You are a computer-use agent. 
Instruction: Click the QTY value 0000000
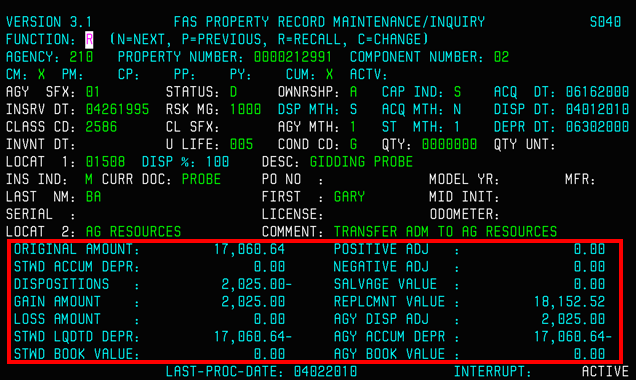(x=449, y=144)
